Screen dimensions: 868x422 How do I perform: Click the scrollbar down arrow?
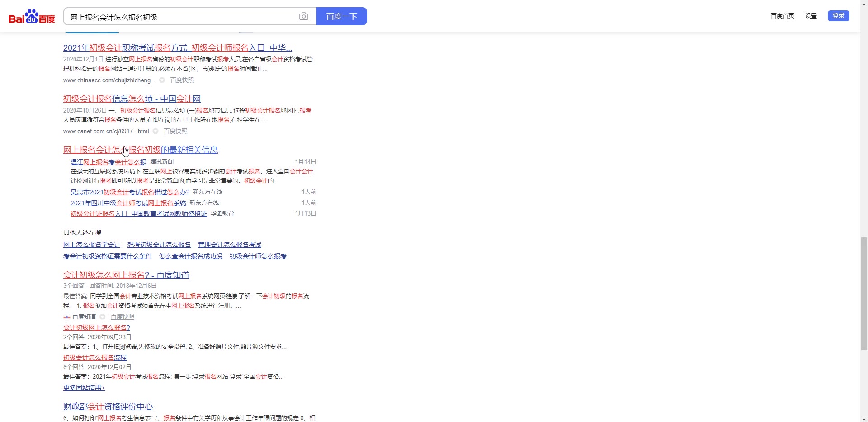[x=864, y=418]
